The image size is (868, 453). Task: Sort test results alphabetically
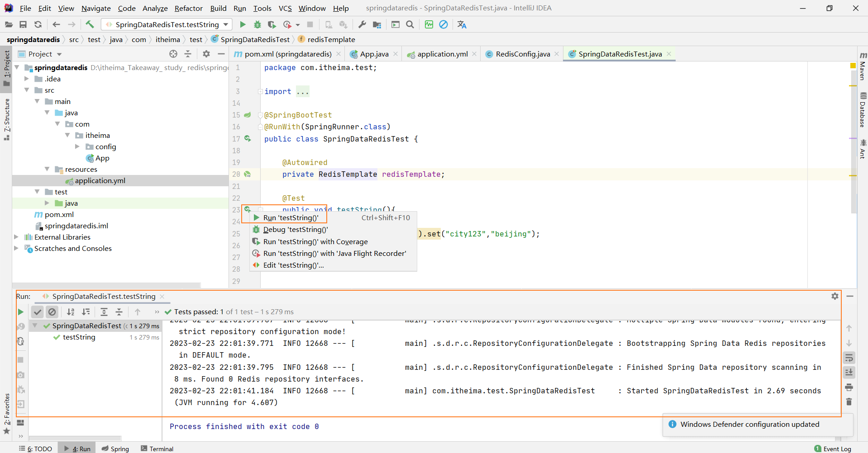pyautogui.click(x=71, y=311)
